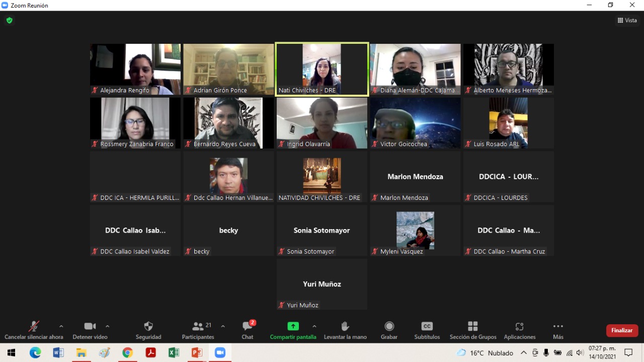This screenshot has width=644, height=362.
Task: Select DDC ICA - HERMILA PURILL tile
Action: click(x=135, y=177)
